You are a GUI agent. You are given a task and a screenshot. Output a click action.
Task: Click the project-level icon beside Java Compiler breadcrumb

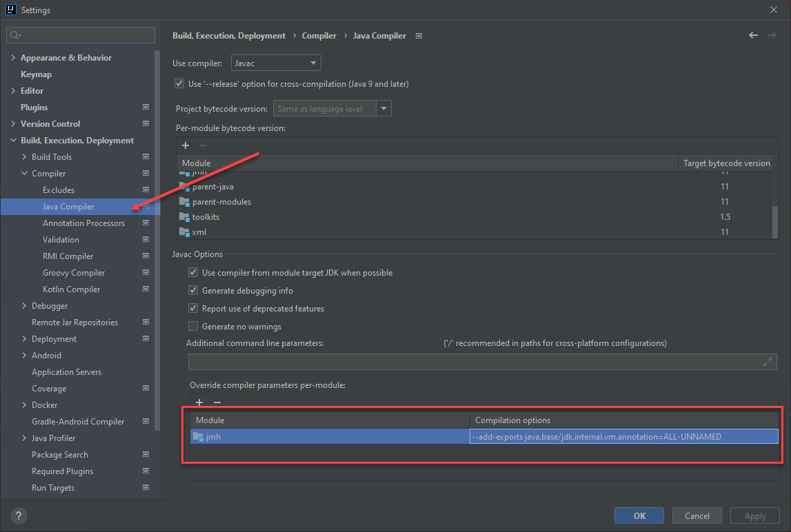coord(419,36)
